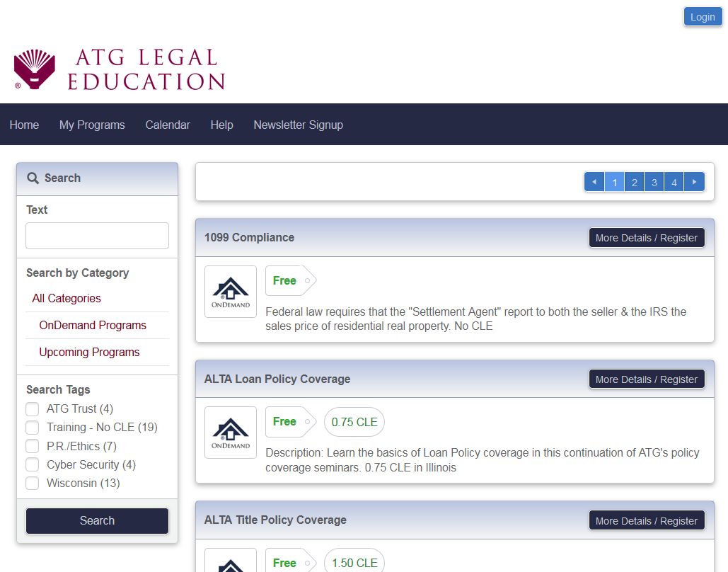Image resolution: width=728 pixels, height=572 pixels.
Task: Click the 0.75 CLE credit badge
Action: click(x=354, y=422)
